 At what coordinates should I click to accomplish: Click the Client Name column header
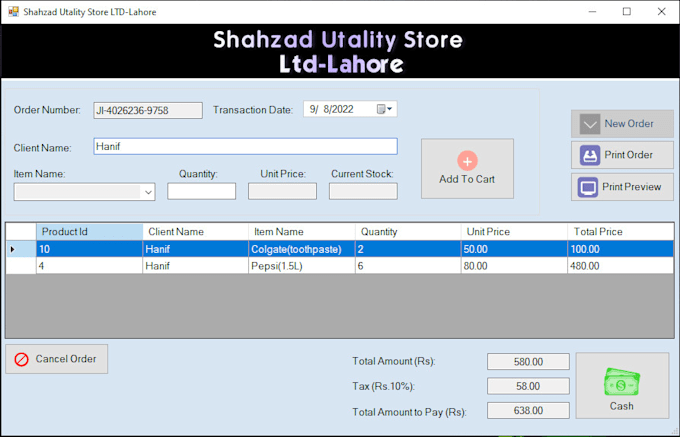196,232
